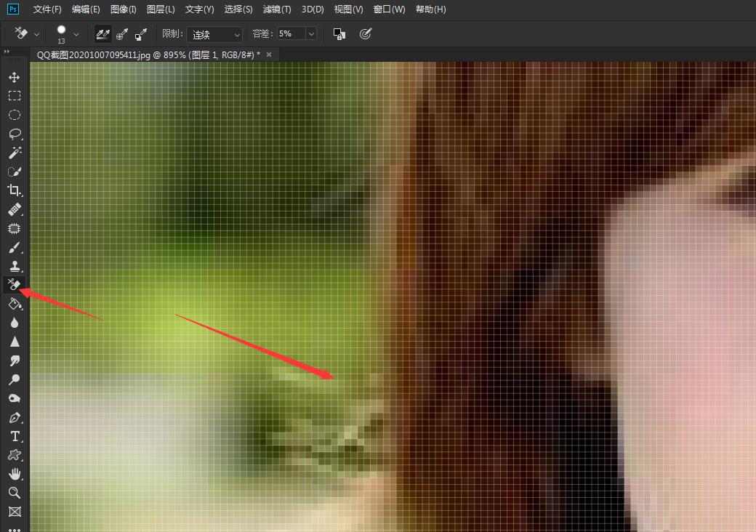
Task: Enable Sampling: Background Swatch option
Action: click(141, 33)
